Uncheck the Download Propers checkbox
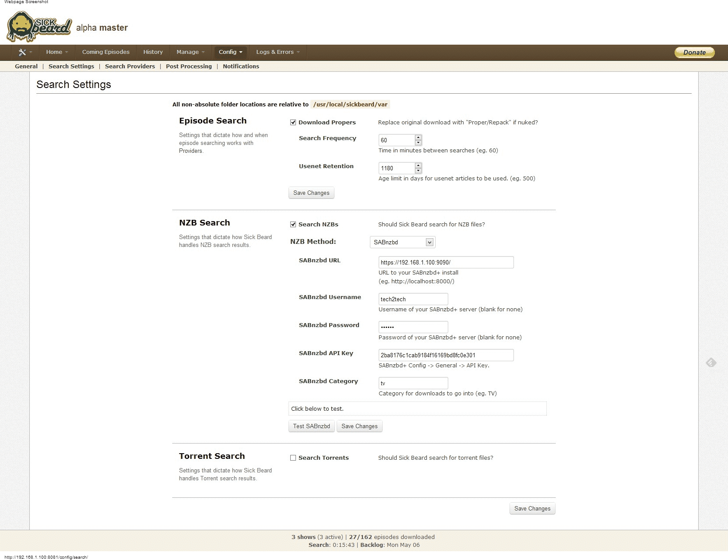This screenshot has width=728, height=560. point(293,123)
